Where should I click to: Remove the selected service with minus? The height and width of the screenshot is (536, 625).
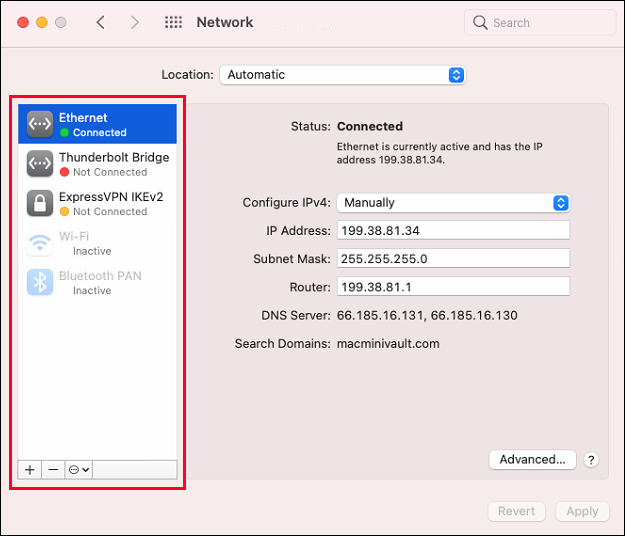(53, 470)
